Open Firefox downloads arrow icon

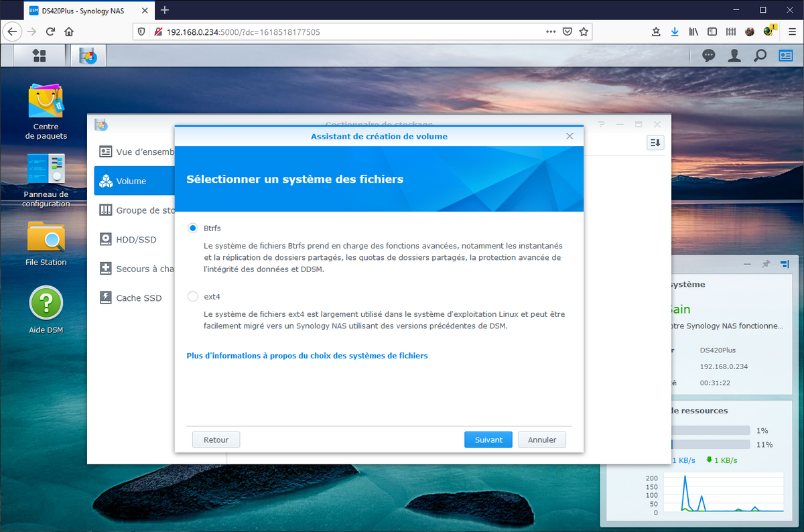click(x=675, y=31)
